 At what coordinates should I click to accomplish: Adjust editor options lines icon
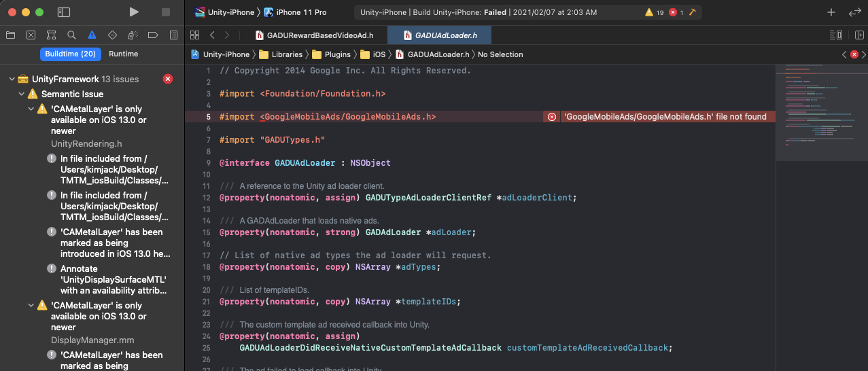835,35
